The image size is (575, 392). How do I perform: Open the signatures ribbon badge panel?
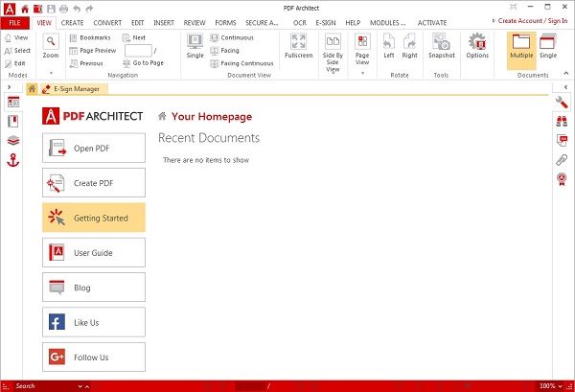[x=562, y=179]
